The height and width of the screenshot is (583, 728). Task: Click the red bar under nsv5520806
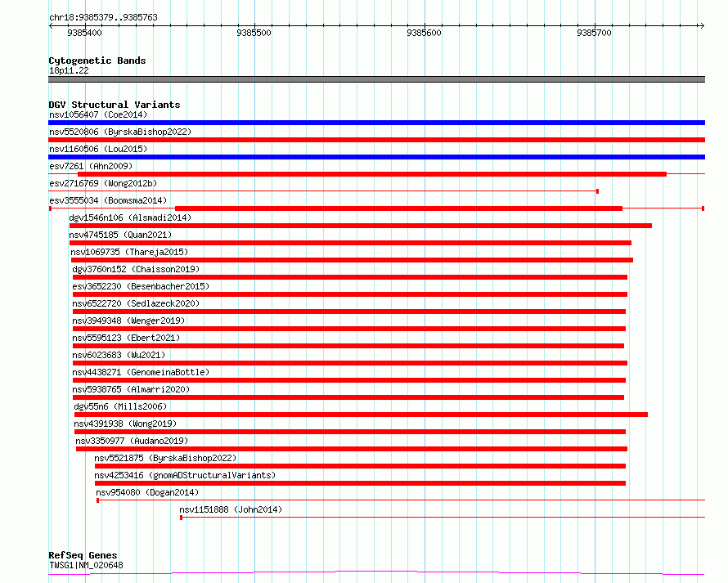[x=376, y=140]
